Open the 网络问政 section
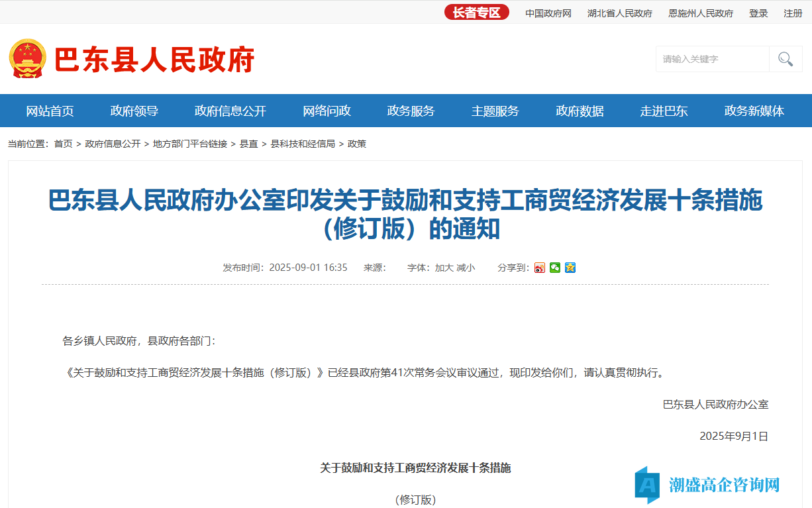 (x=325, y=111)
